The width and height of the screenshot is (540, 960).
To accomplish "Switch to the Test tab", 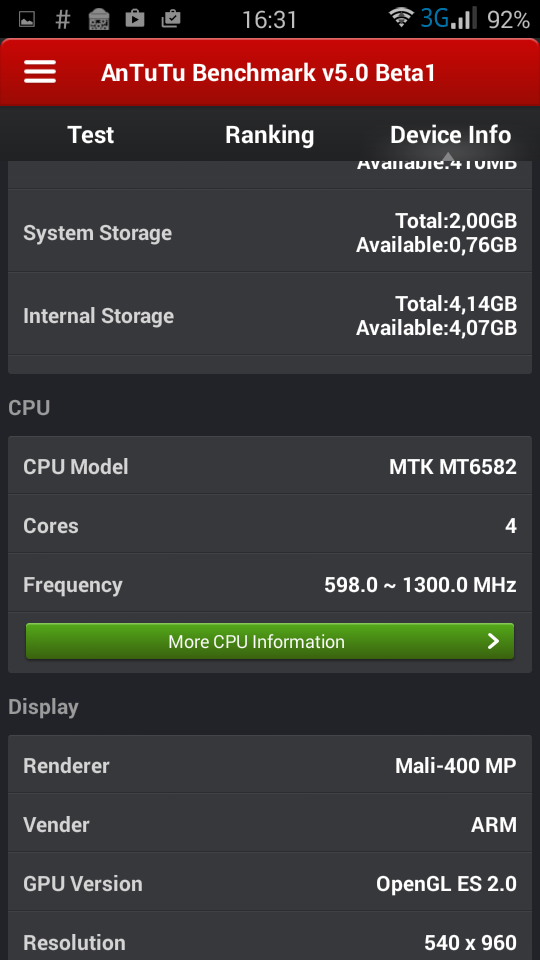I will coord(91,135).
